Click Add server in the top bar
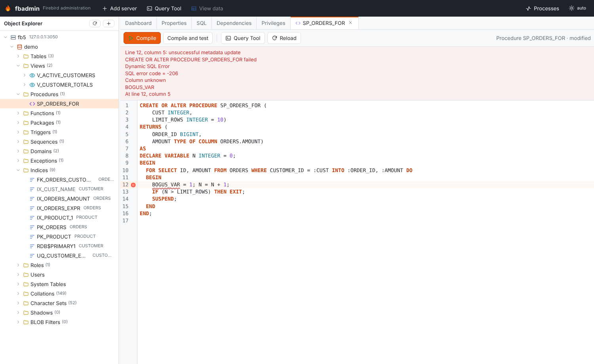The width and height of the screenshot is (594, 364). point(120,8)
